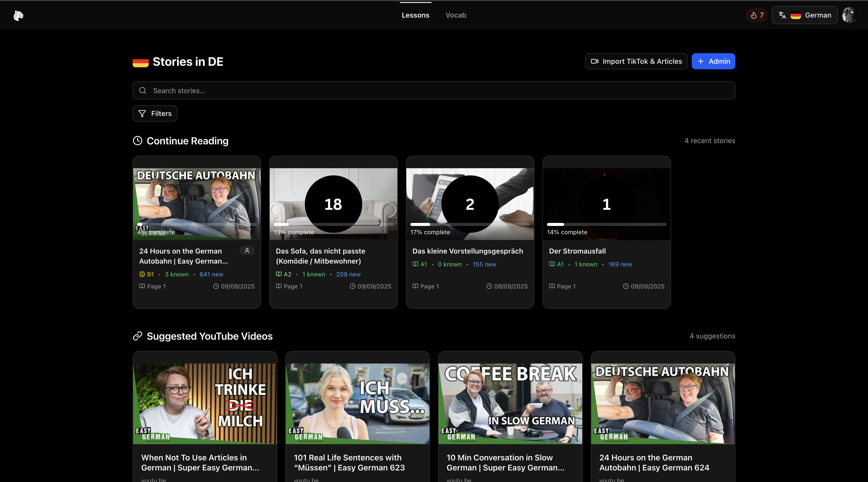The image size is (868, 482).
Task: Click the 0 known words count
Action: pos(450,264)
